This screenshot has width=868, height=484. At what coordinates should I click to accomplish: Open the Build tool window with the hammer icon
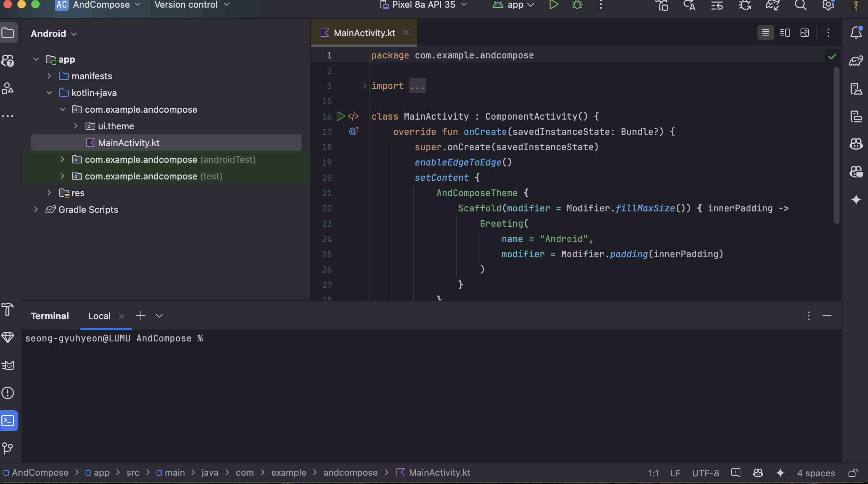8,309
